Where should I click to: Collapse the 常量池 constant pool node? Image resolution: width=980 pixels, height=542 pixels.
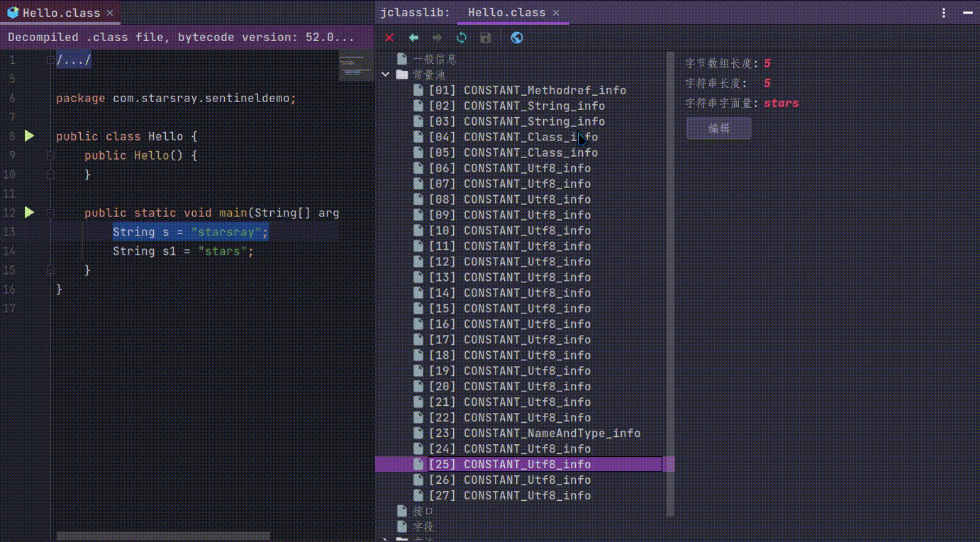[386, 74]
